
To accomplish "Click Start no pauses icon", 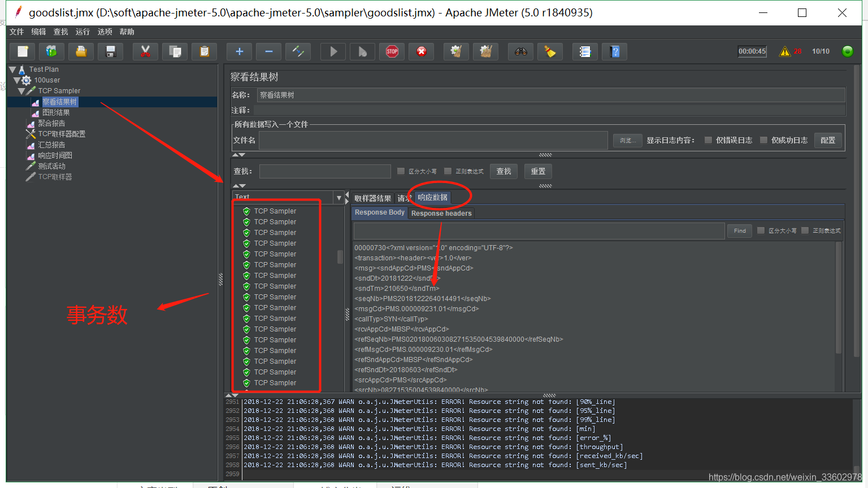I will [362, 51].
